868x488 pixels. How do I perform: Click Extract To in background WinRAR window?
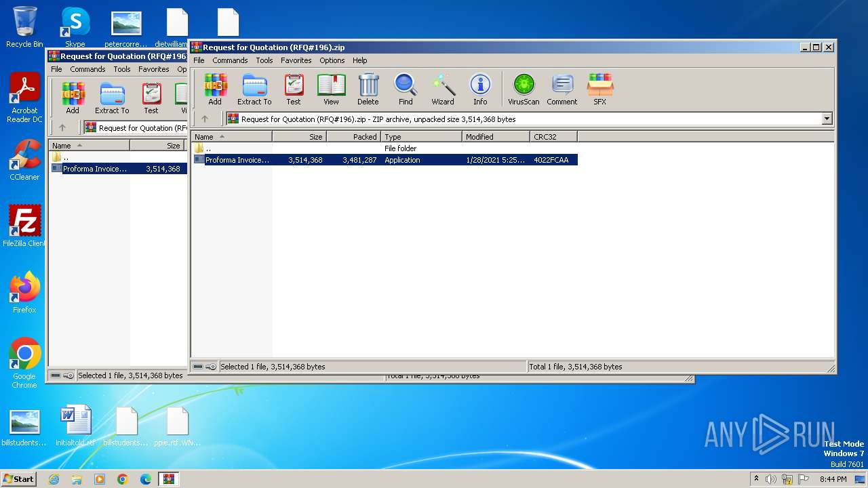(112, 98)
